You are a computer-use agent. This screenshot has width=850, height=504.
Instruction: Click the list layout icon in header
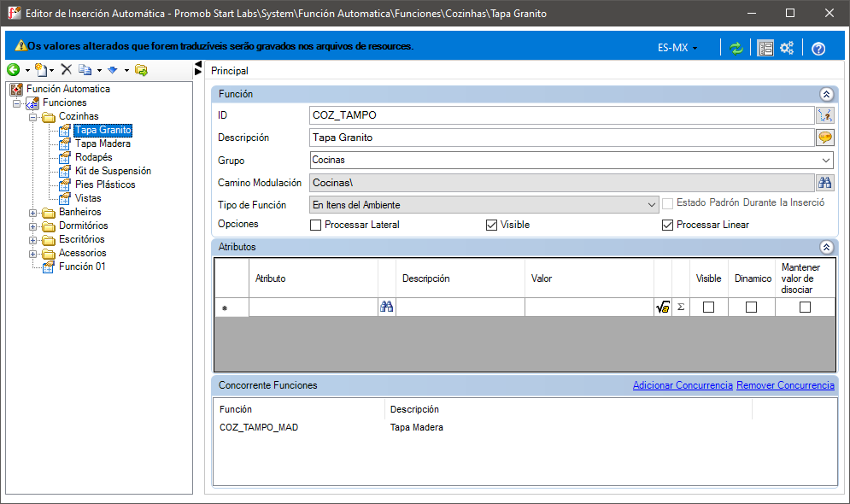tap(765, 48)
